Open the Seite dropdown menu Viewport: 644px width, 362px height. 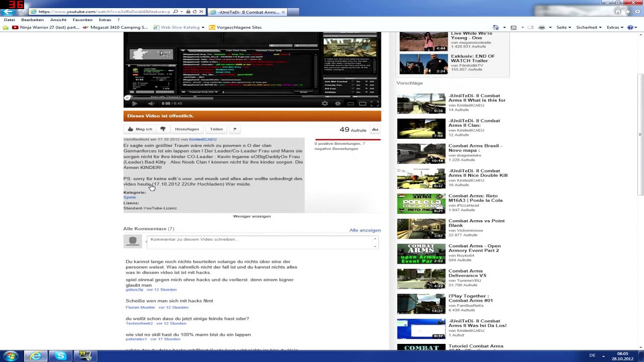click(563, 28)
